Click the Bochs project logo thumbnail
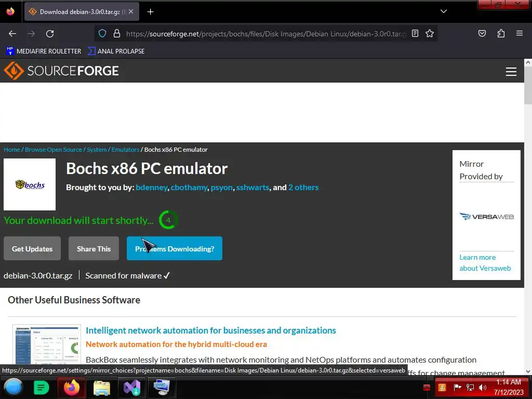Screen dimensions: 532x399 point(30,184)
